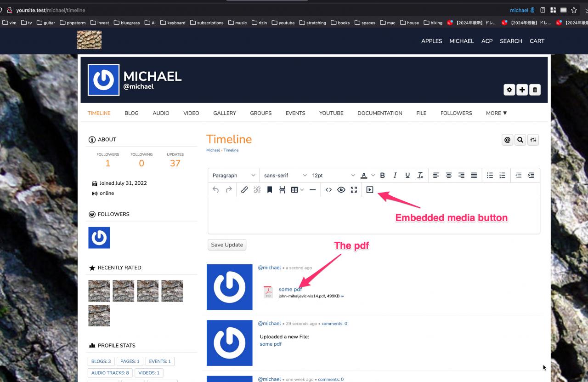588x382 pixels.
Task: Click the embedded media button in editor
Action: coord(370,190)
